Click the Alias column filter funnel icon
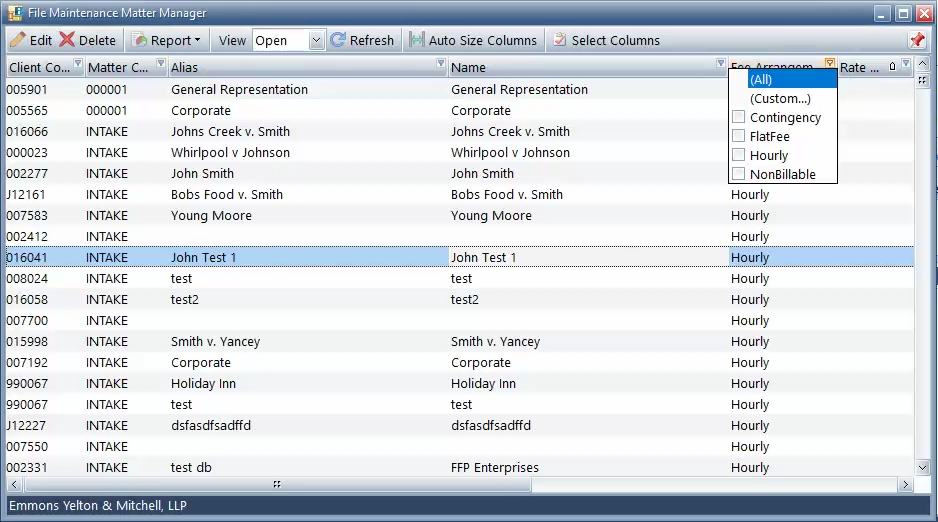Viewport: 938px width, 522px height. point(441,63)
